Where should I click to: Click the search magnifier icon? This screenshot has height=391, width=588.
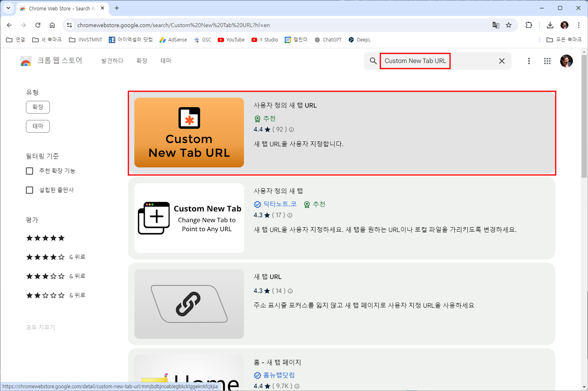click(x=373, y=61)
